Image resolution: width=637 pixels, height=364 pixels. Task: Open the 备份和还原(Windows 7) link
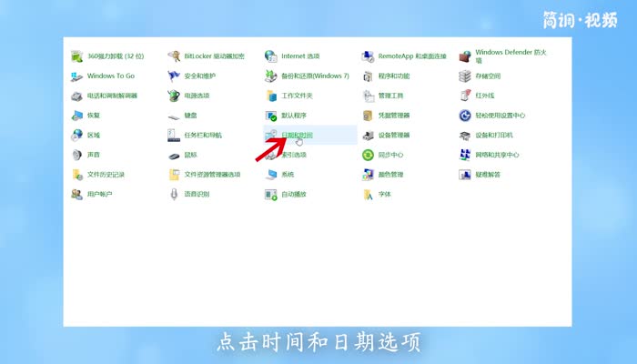(x=315, y=76)
